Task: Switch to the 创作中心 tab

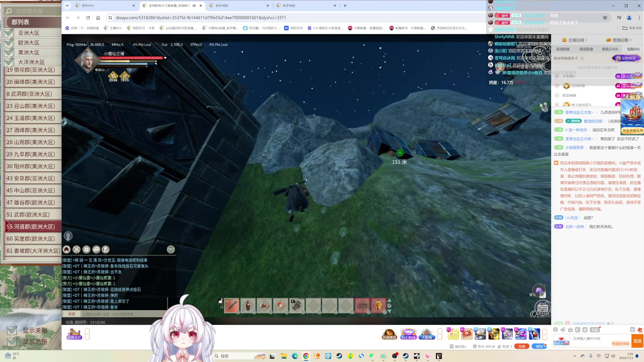Action: (105, 5)
